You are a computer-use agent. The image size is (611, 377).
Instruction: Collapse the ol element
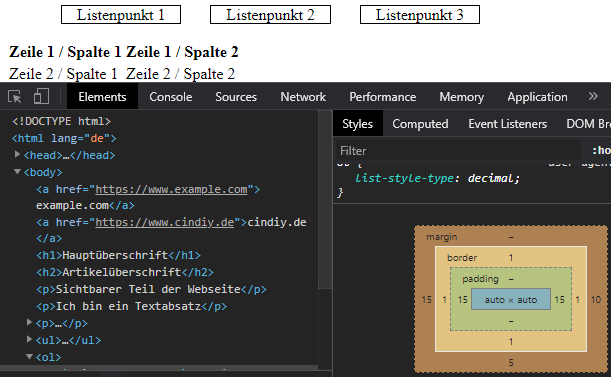(29, 356)
